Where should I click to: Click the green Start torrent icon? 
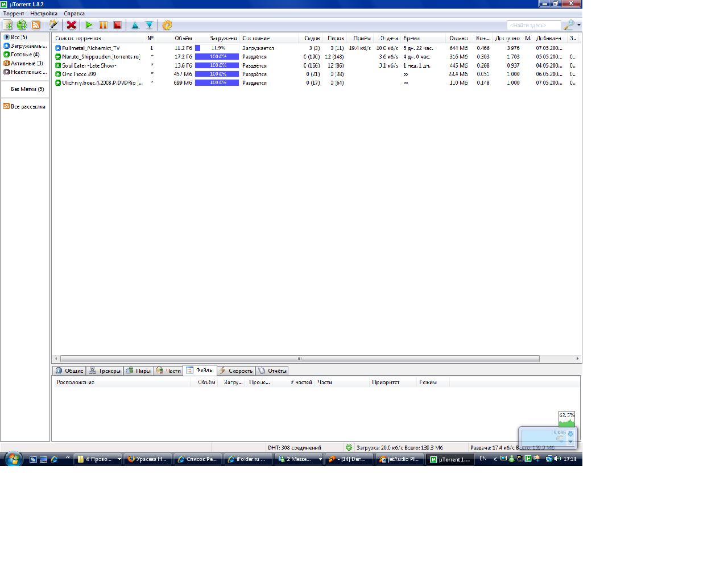(89, 25)
